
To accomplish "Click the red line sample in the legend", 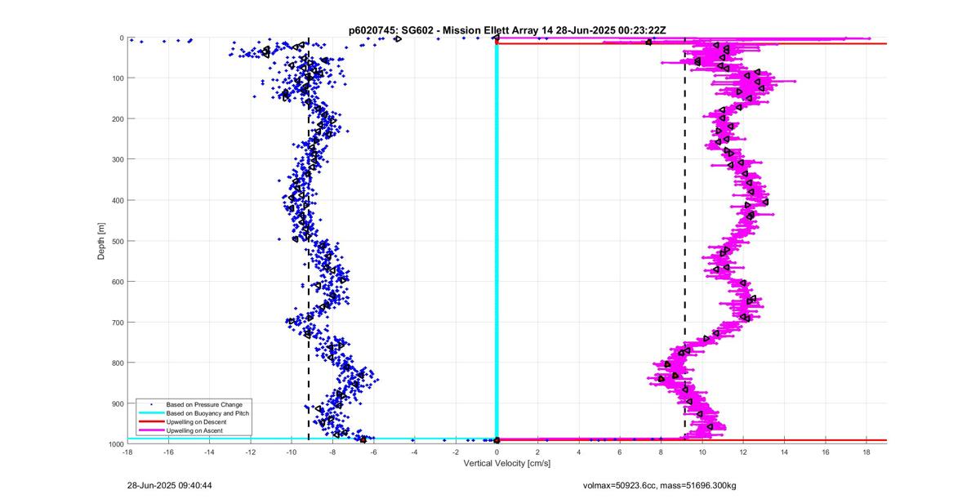I will 150,421.
